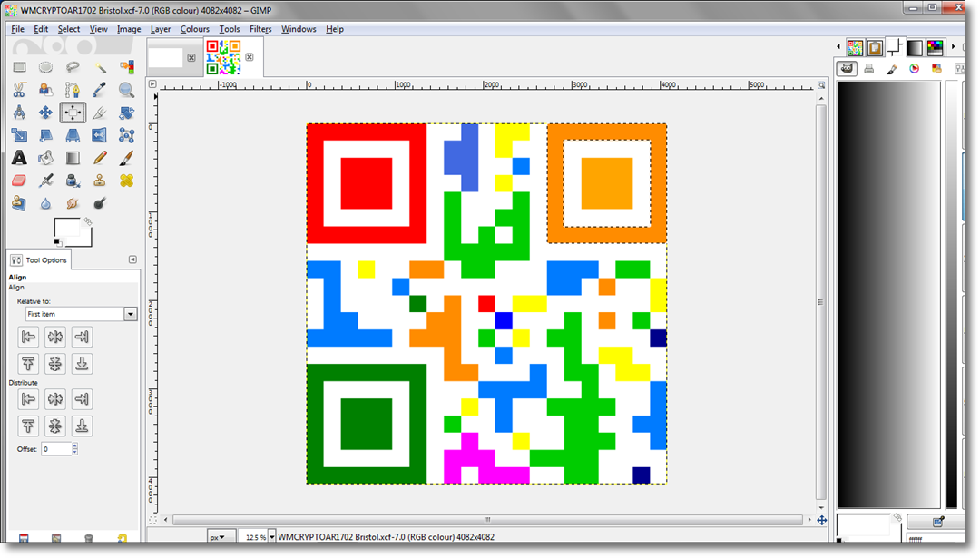
Task: Select the Measure compass tool
Action: (x=19, y=113)
